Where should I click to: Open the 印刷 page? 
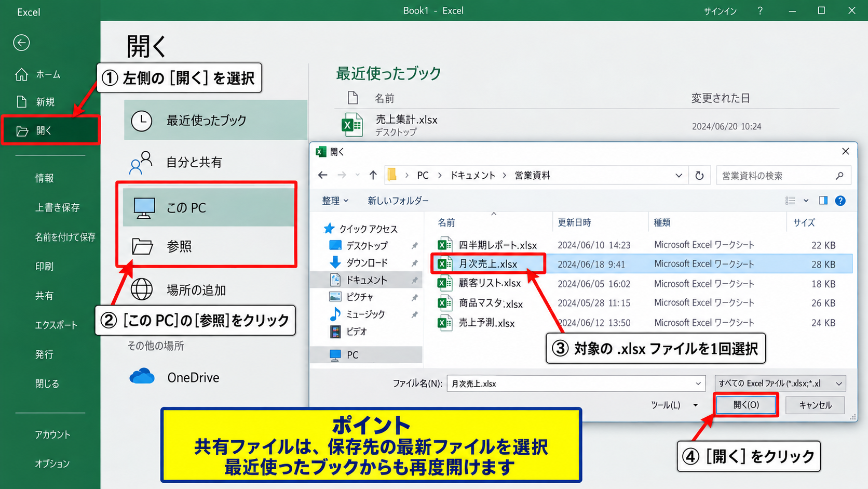point(45,266)
